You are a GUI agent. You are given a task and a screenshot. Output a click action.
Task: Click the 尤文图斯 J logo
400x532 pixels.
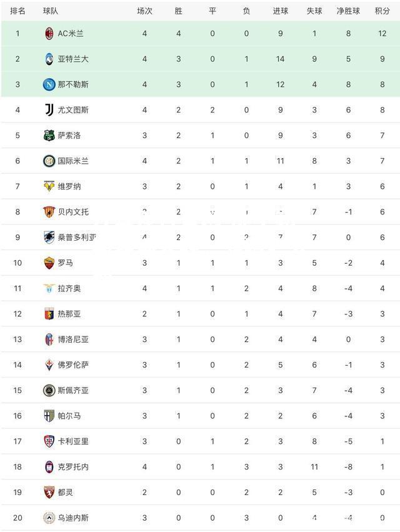(x=49, y=110)
